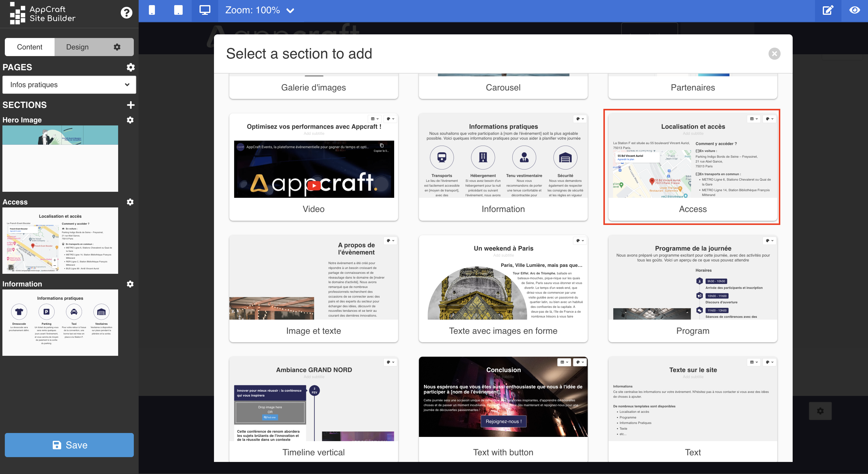Click the help question mark icon
Screen dimensions: 868x474
pos(126,13)
